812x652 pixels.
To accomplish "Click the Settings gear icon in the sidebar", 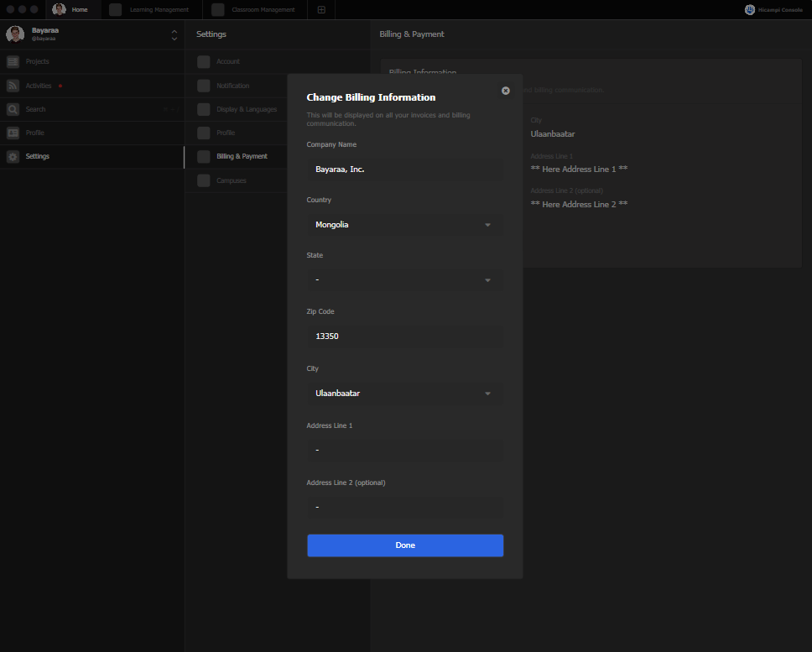I will click(13, 156).
